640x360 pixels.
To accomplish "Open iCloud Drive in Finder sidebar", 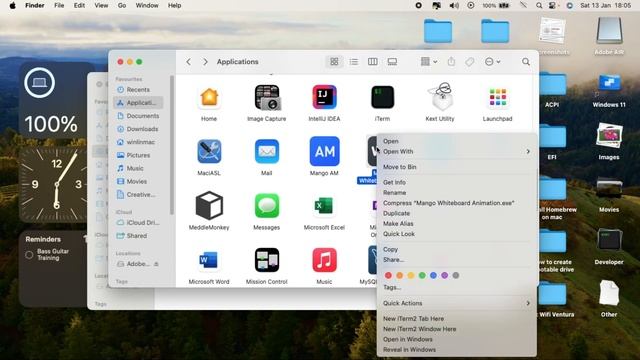I will click(x=138, y=222).
